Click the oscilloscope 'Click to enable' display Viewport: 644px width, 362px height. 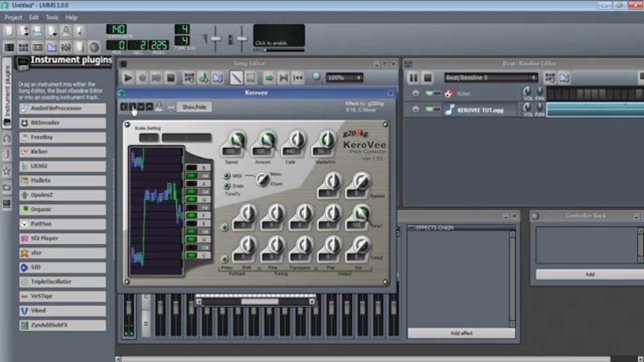279,36
